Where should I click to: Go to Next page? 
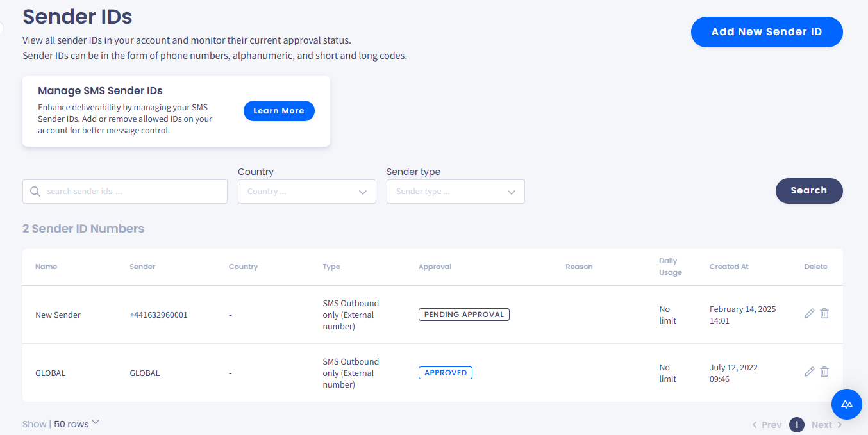coord(827,425)
